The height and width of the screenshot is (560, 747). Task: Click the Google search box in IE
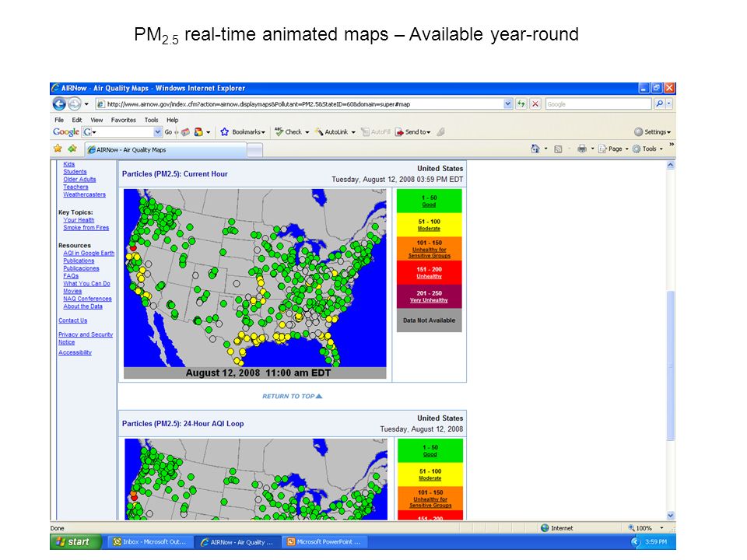click(x=598, y=103)
